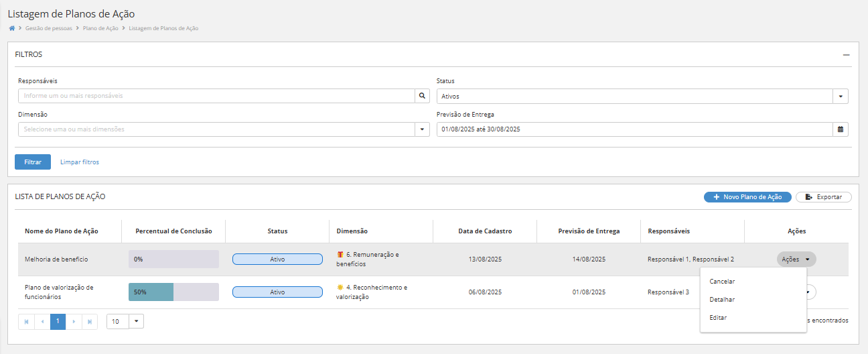This screenshot has width=868, height=354.
Task: Choose Detalhar in the actions menu
Action: (722, 300)
